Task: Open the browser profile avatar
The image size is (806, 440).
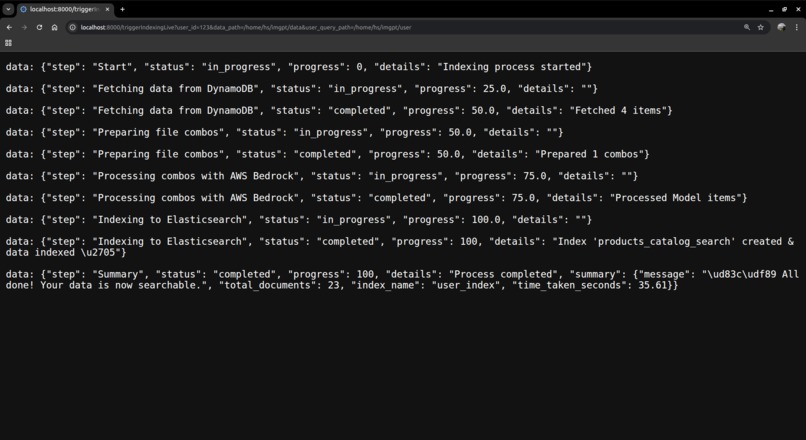Action: [781, 27]
